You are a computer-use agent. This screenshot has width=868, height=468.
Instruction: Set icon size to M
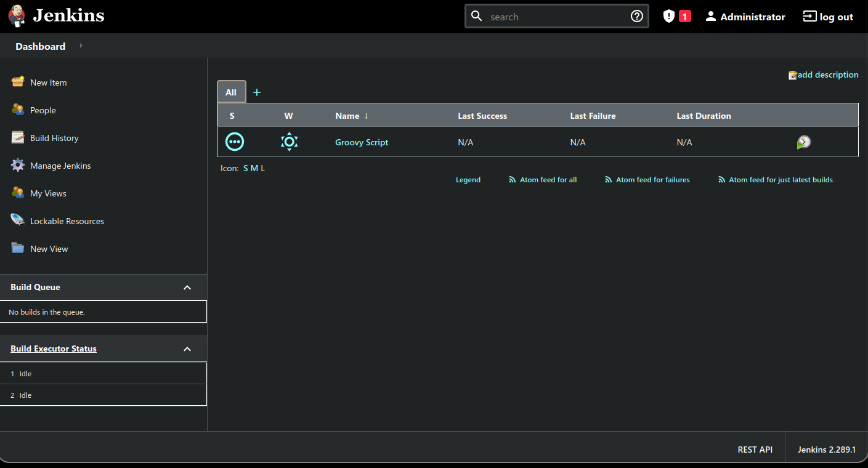(x=254, y=168)
